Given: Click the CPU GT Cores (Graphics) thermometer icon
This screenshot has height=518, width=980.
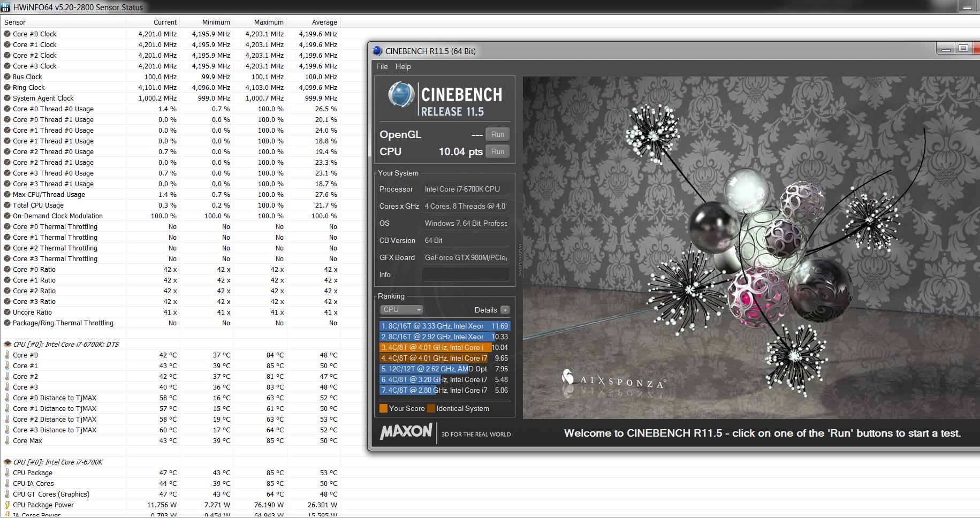Looking at the screenshot, I should pos(7,494).
